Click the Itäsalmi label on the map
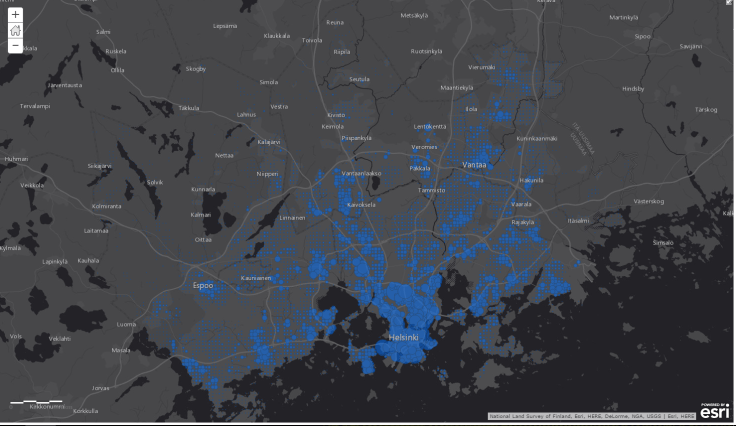This screenshot has height=426, width=736. [578, 220]
